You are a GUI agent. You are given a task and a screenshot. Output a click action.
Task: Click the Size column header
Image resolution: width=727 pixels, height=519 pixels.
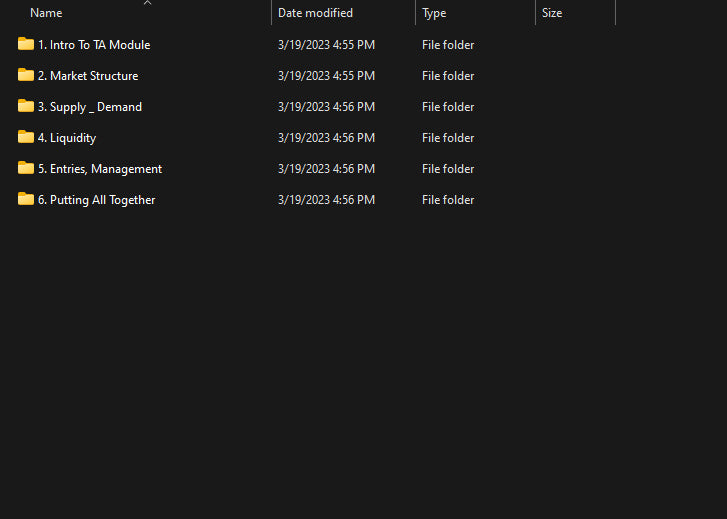(552, 13)
